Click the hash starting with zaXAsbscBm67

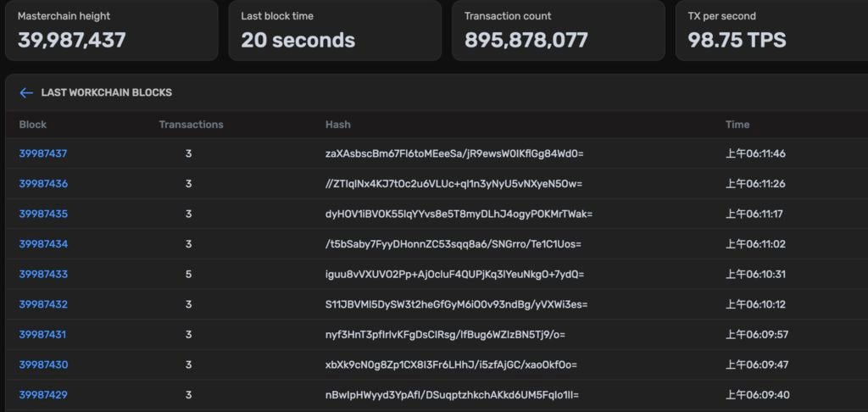(454, 153)
